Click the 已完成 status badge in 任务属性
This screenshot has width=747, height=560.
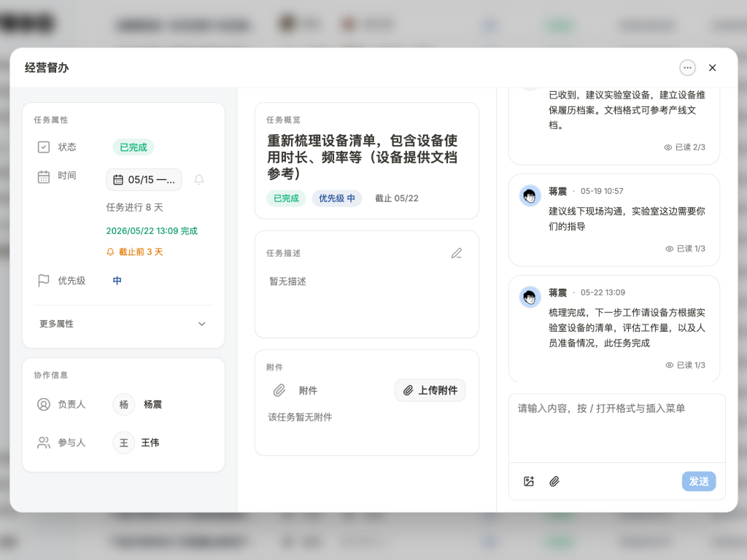click(x=133, y=147)
